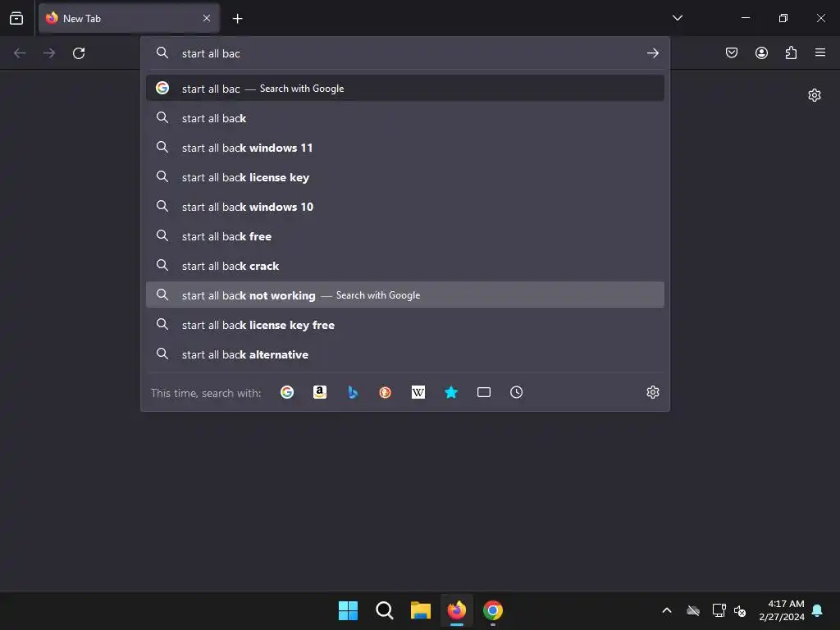Choose suggestion 'start all back windows 10'

405,206
